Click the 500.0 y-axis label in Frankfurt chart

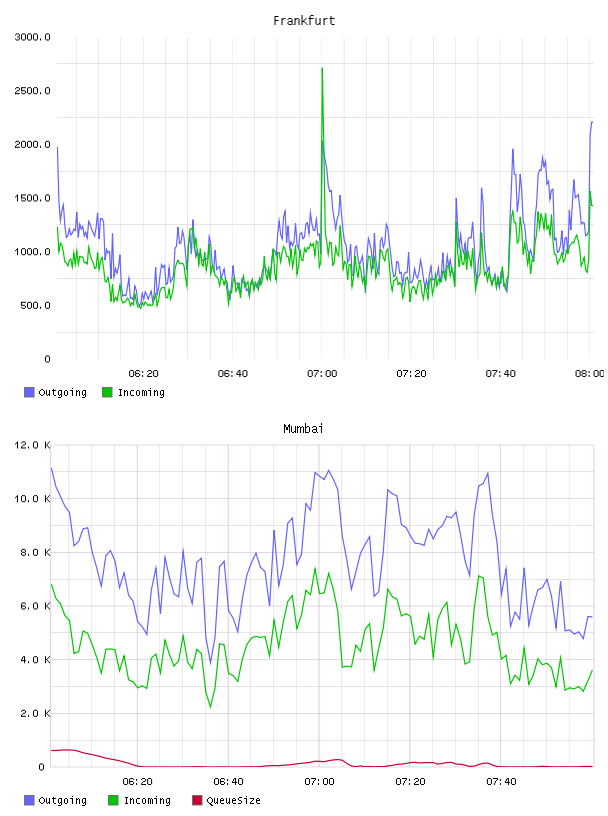pos(35,305)
